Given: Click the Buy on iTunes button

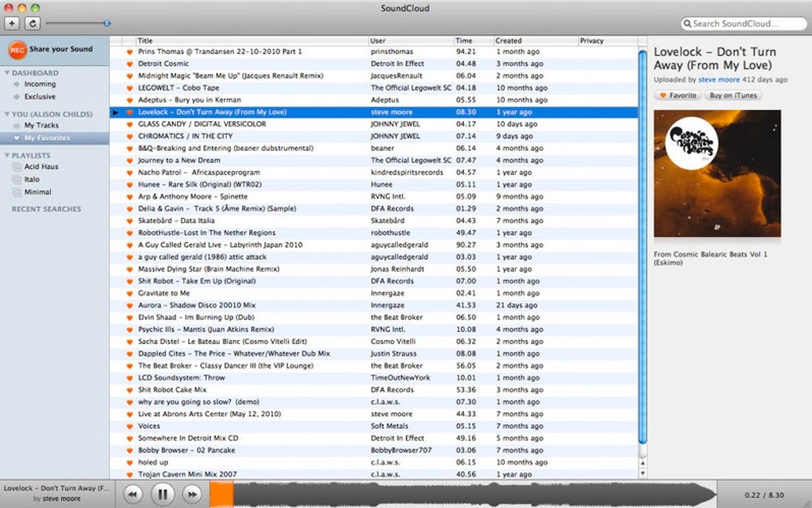Looking at the screenshot, I should coord(734,96).
